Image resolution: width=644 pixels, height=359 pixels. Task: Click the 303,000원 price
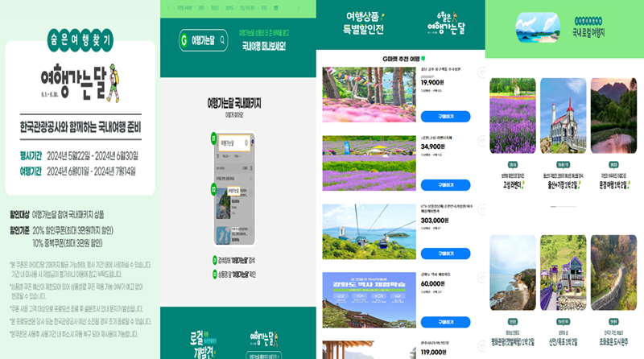pyautogui.click(x=435, y=221)
